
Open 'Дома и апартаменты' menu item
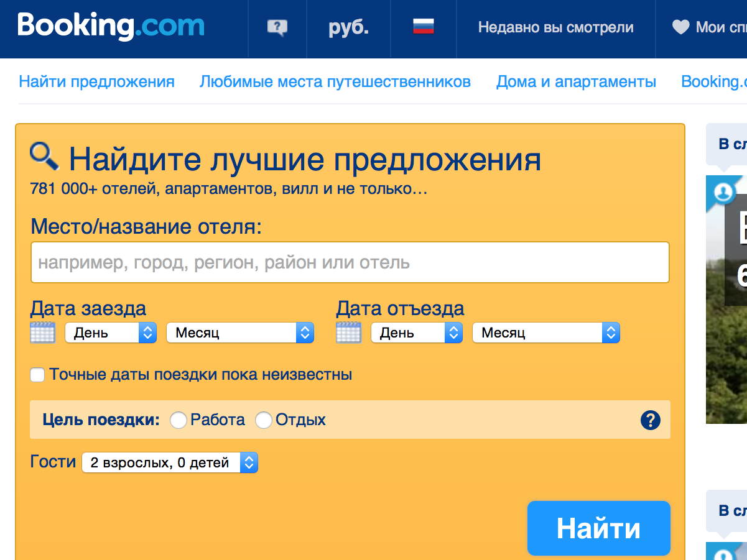(x=576, y=81)
